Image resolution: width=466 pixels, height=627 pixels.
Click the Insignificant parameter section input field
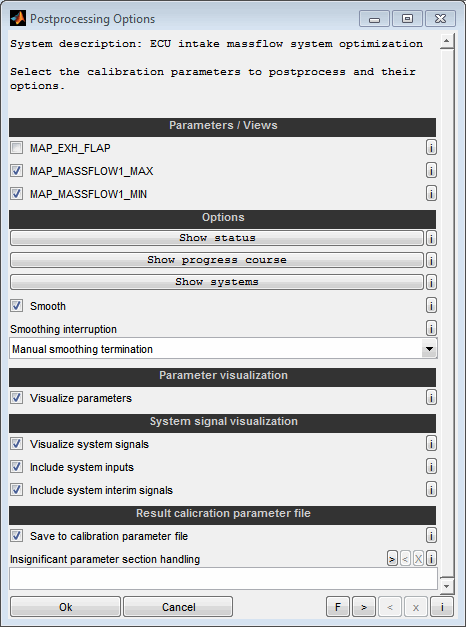click(x=223, y=579)
